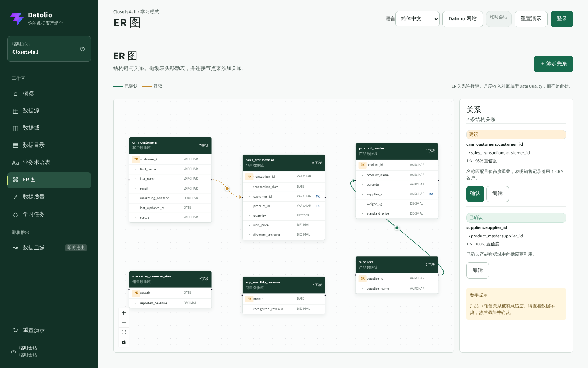Click the clock icon beside 临时会话 footer
588x368 pixels.
click(x=14, y=352)
